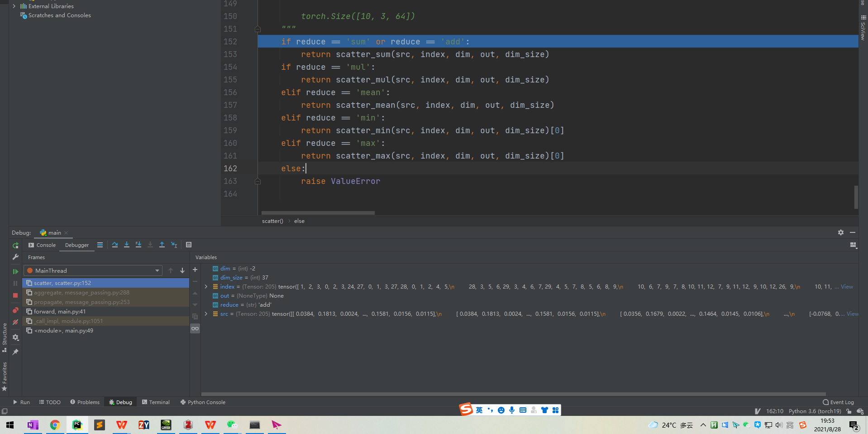Click the Step Out debugger icon
Image resolution: width=868 pixels, height=434 pixels.
point(162,245)
